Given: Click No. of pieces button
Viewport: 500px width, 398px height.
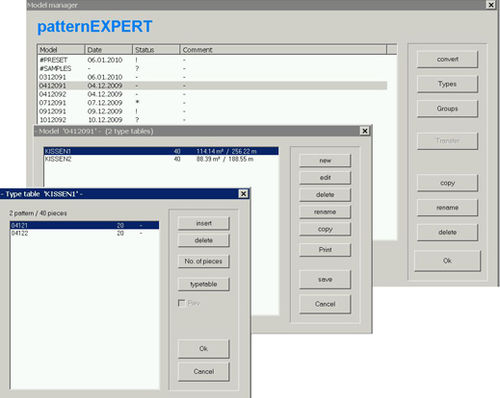Looking at the screenshot, I should pyautogui.click(x=204, y=261).
